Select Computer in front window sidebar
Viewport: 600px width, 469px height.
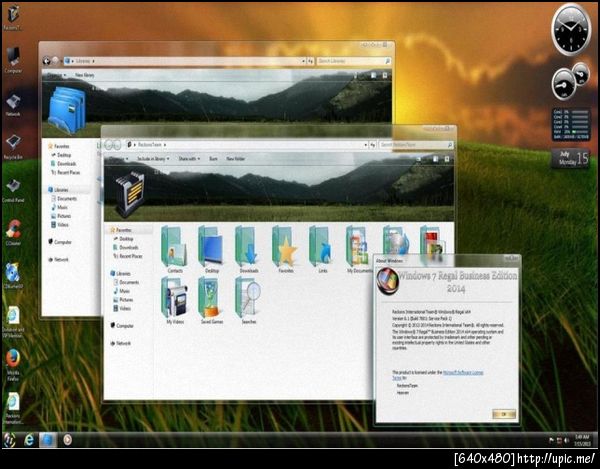pyautogui.click(x=122, y=326)
